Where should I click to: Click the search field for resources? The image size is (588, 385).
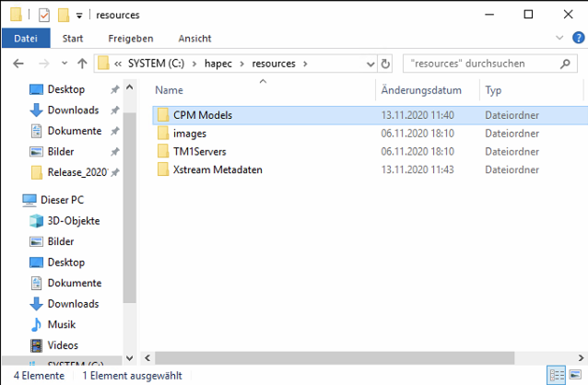(x=479, y=64)
